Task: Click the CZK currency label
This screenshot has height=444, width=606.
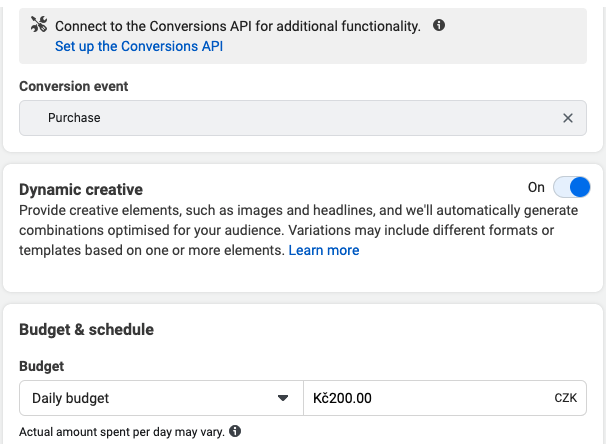Action: 566,398
